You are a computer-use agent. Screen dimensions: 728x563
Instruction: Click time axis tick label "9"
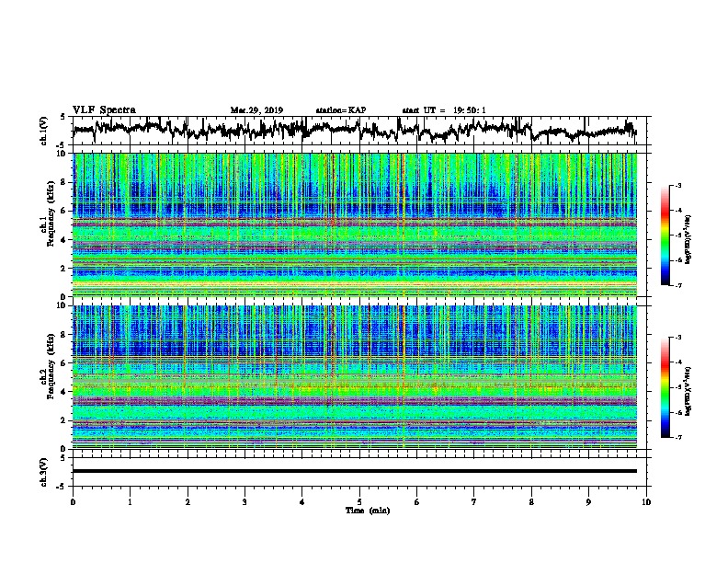(588, 502)
